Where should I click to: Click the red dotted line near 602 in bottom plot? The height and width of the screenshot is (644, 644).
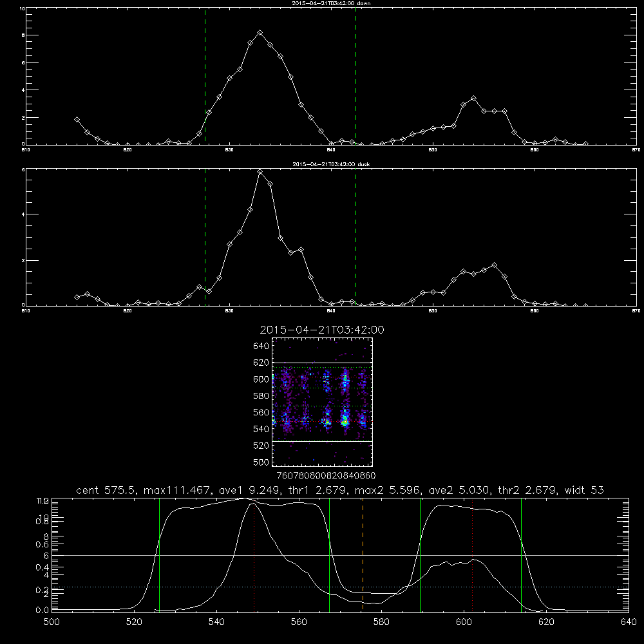tap(472, 554)
